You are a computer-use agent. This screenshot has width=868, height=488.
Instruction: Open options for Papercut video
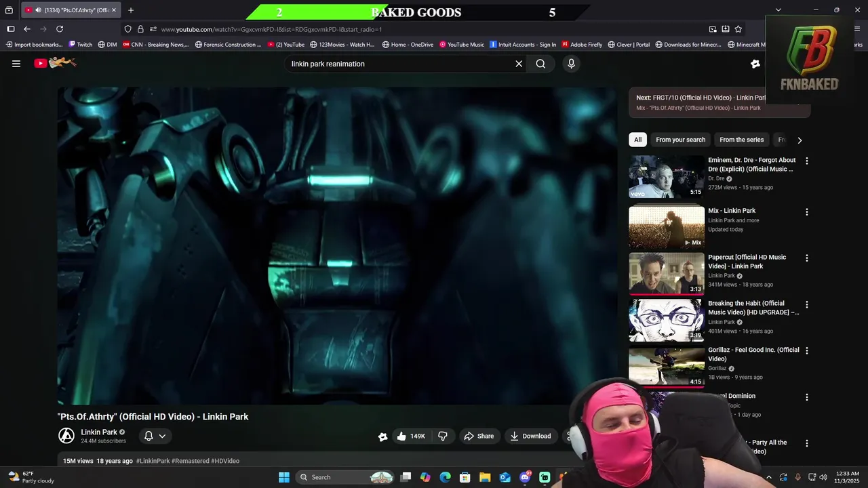click(x=806, y=258)
